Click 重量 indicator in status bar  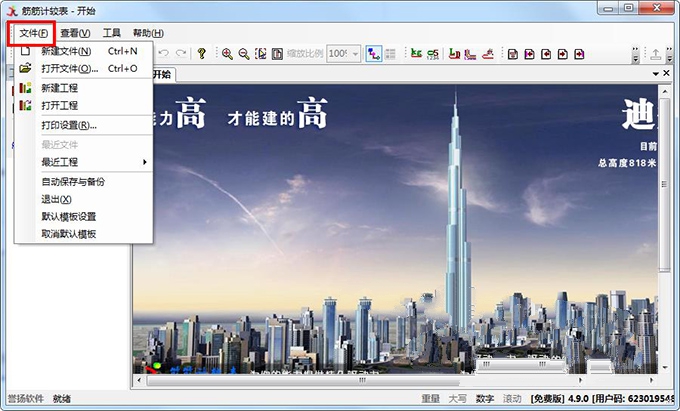point(431,398)
